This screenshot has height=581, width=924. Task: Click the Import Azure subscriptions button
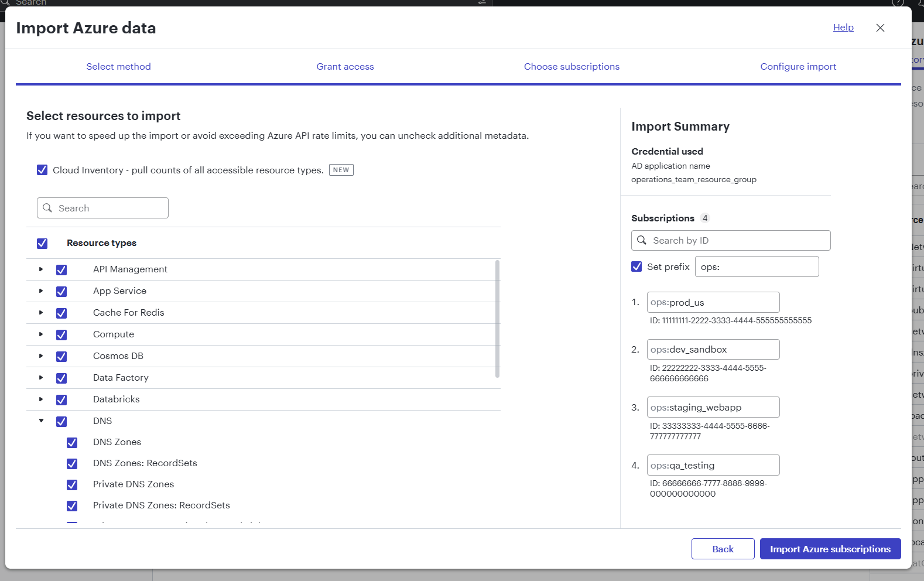830,549
